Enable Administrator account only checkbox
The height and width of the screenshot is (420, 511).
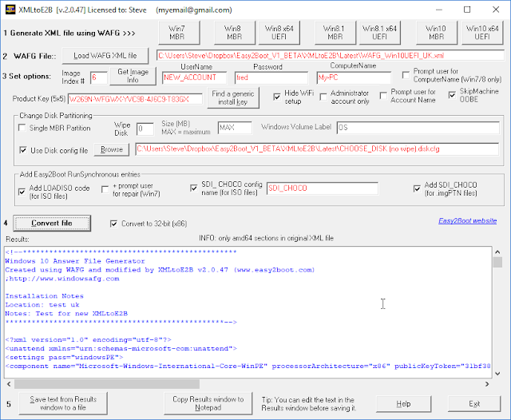(323, 97)
